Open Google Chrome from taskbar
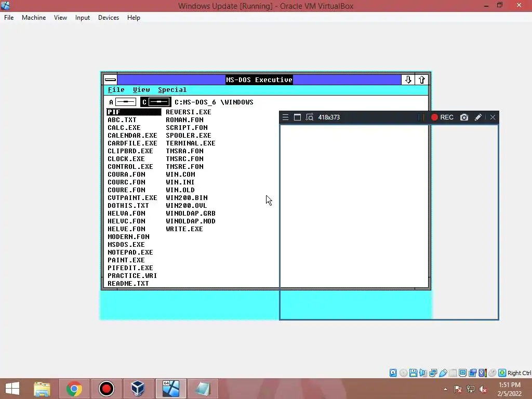532x399 pixels. [x=74, y=389]
